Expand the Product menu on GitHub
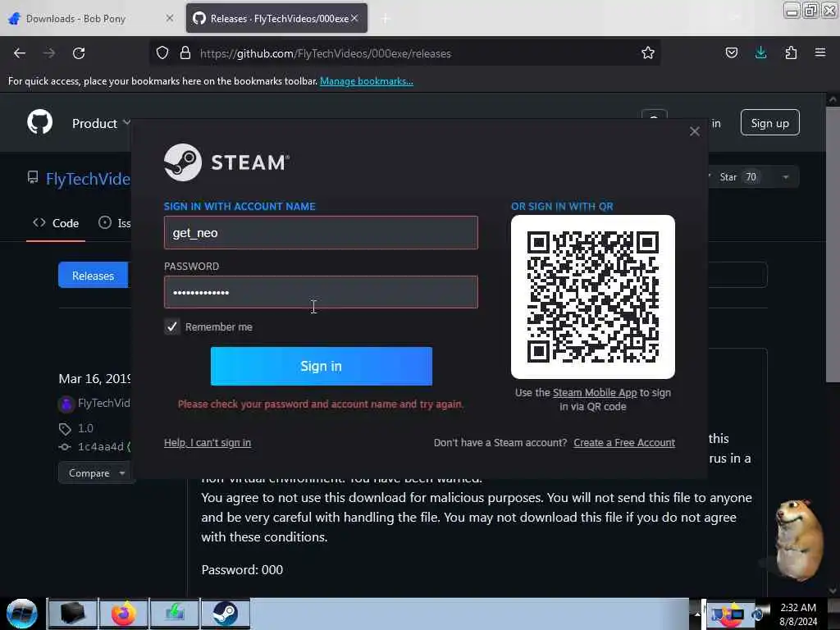Screen dimensions: 840x630 click(101, 123)
